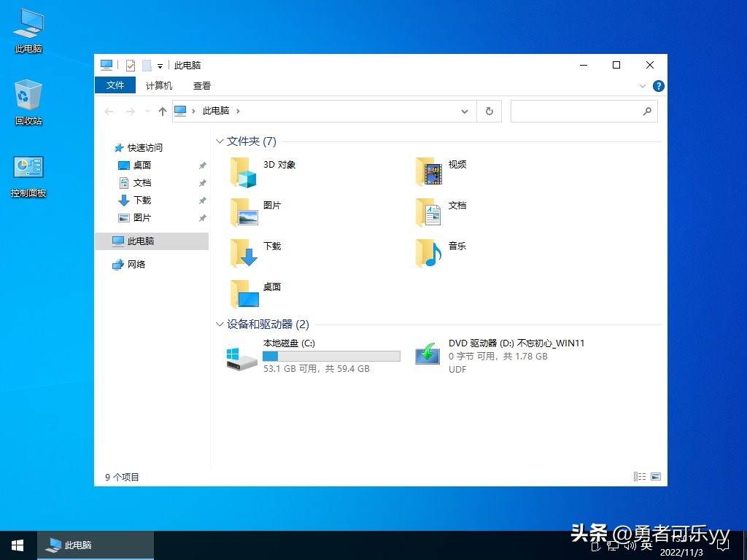This screenshot has width=747, height=560.
Task: Click the C: drive usage bar
Action: (330, 355)
